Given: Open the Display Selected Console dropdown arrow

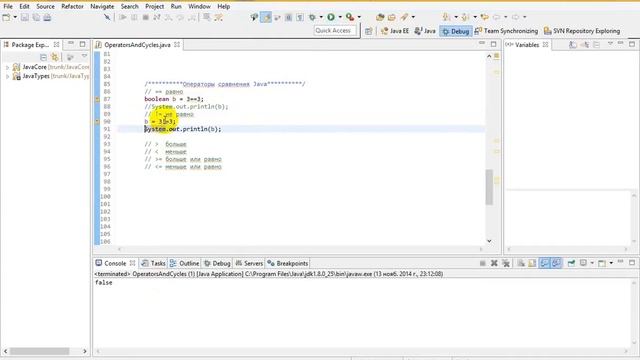Looking at the screenshot, I should [x=592, y=263].
